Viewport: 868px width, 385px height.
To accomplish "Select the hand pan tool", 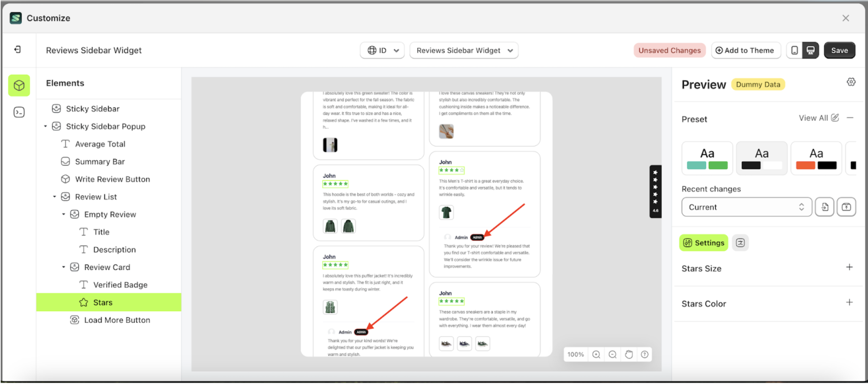I will click(x=629, y=354).
